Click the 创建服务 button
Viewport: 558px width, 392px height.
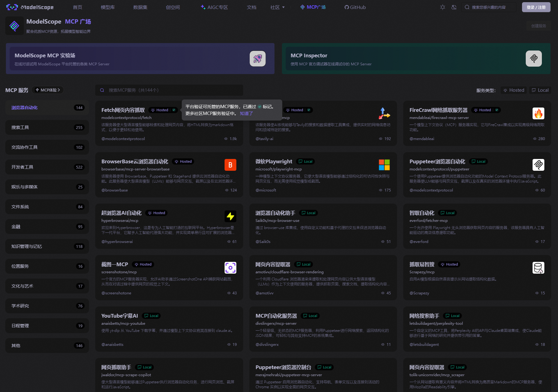click(x=538, y=26)
